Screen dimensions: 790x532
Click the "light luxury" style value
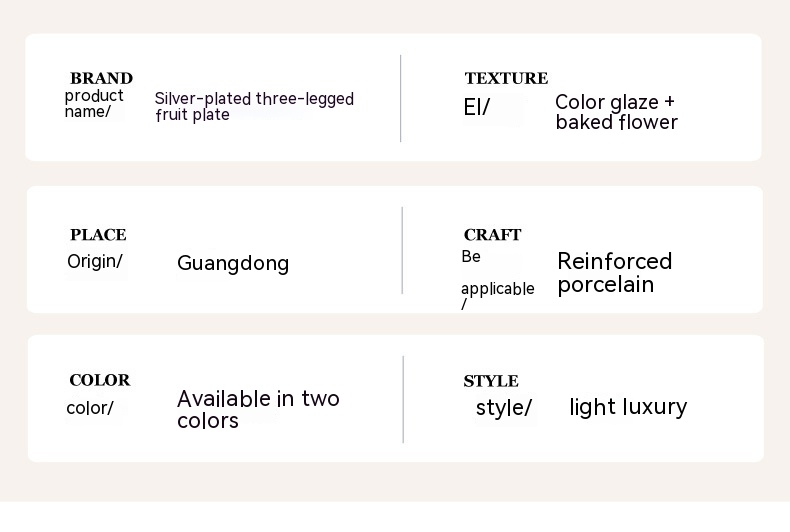[628, 407]
